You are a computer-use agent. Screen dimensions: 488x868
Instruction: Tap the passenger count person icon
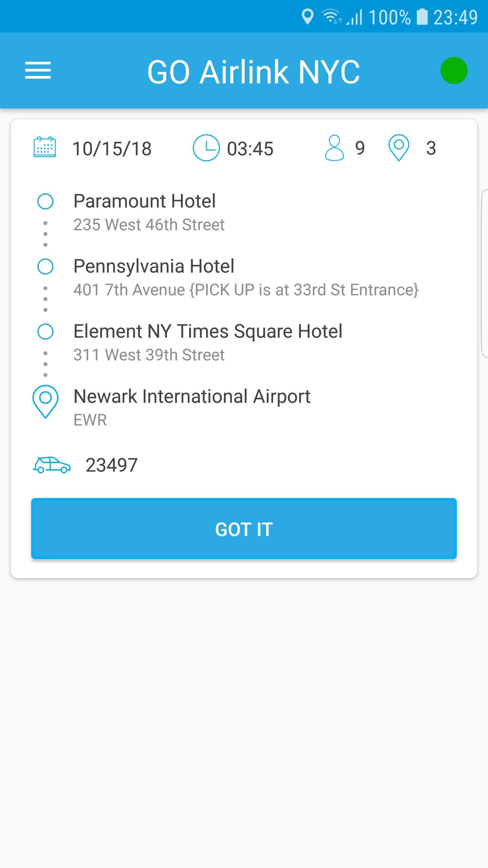[x=334, y=148]
